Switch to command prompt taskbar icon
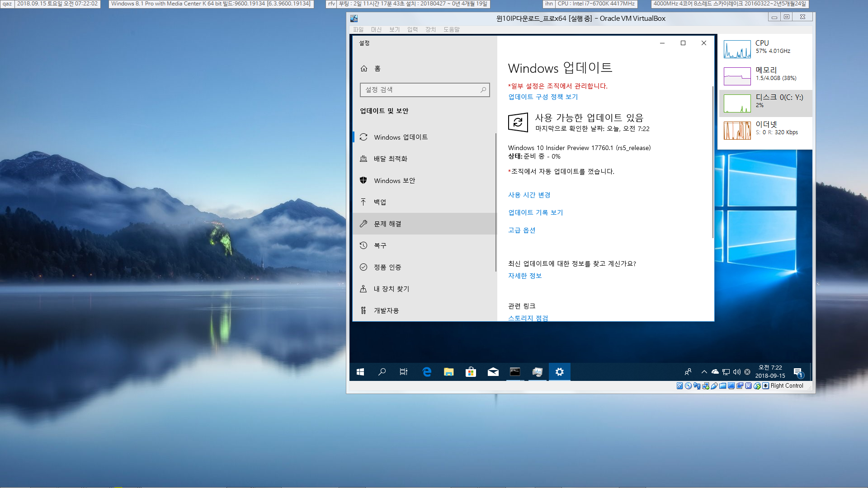 [x=515, y=371]
